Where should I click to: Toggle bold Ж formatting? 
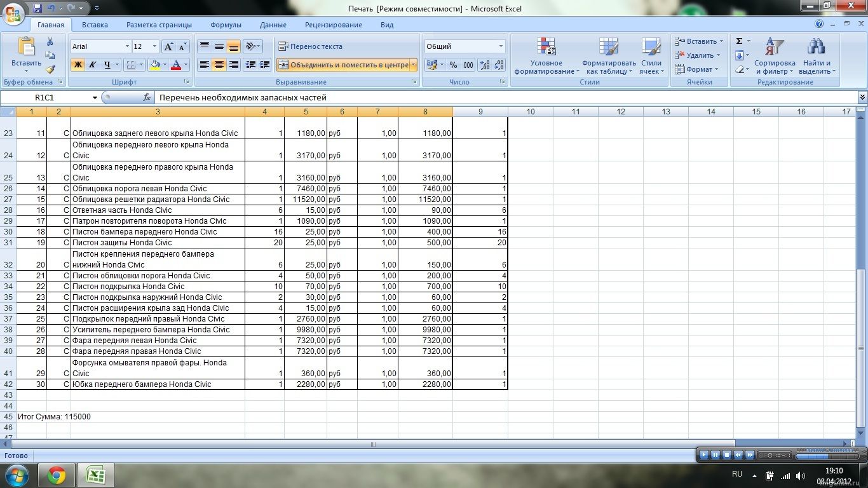78,65
